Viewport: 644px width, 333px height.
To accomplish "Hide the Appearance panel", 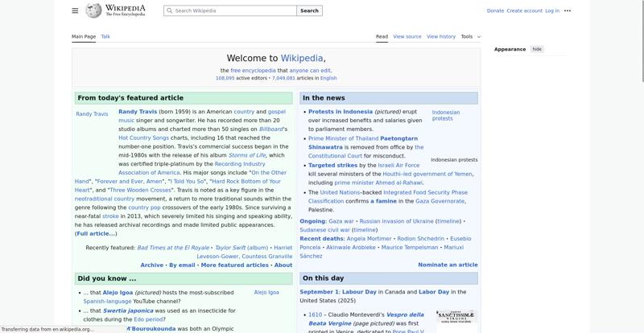I will (537, 49).
